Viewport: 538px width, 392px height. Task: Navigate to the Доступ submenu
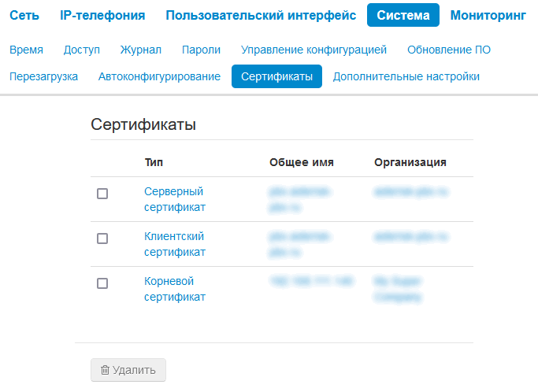82,50
